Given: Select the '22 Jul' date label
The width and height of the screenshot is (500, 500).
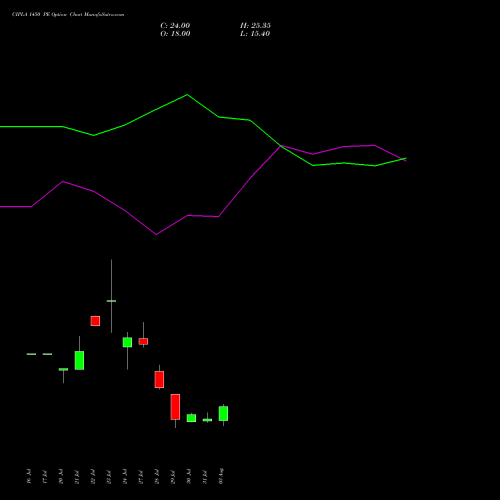Looking at the screenshot, I should pos(93,476).
